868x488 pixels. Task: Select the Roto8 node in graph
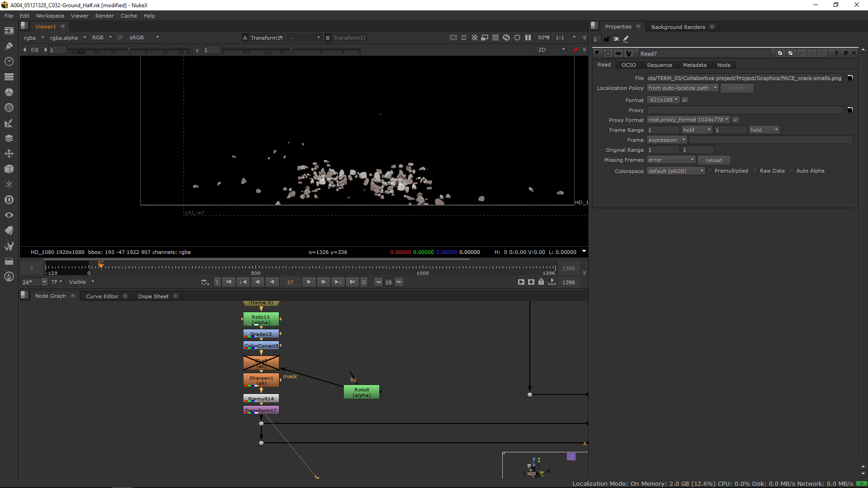(362, 392)
